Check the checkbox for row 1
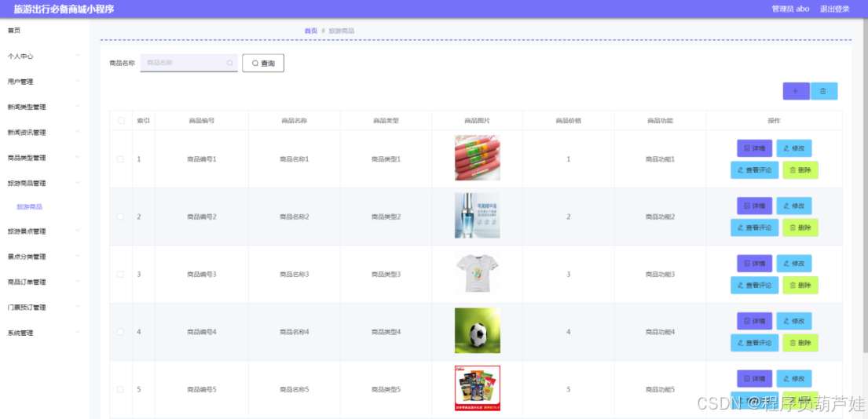Viewport: 868px width, 419px height. [x=120, y=159]
